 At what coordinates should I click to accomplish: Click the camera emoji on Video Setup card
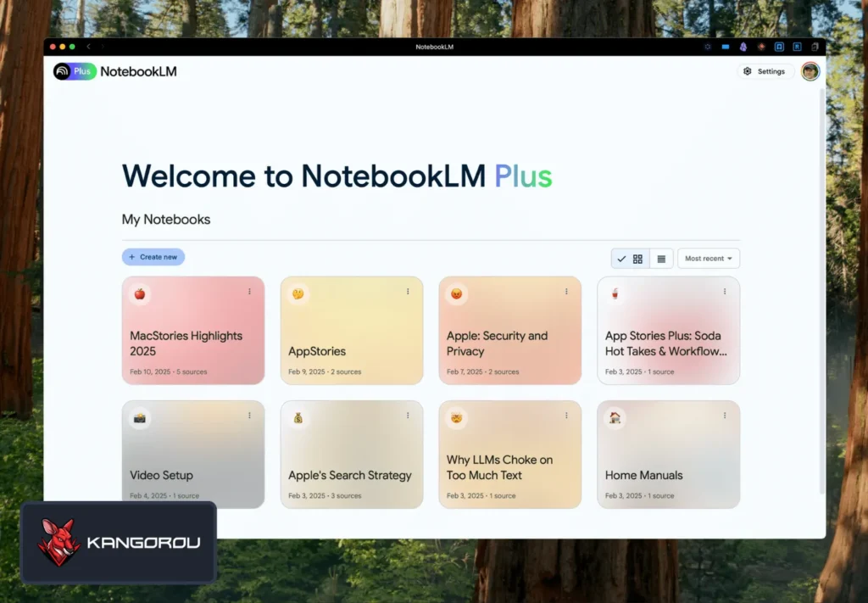click(x=140, y=418)
